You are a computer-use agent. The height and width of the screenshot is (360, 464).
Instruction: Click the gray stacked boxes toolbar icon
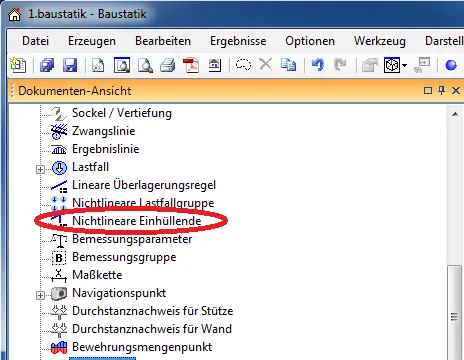pyautogui.click(x=422, y=65)
